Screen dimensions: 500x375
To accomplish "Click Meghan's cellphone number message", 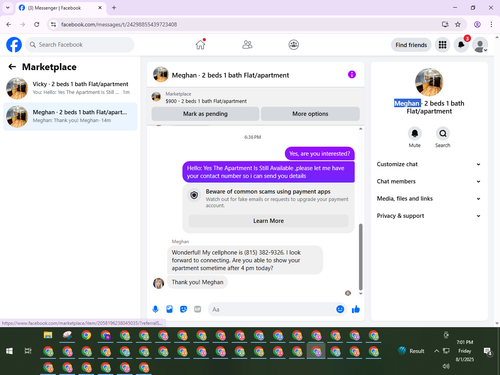I will coord(245,260).
